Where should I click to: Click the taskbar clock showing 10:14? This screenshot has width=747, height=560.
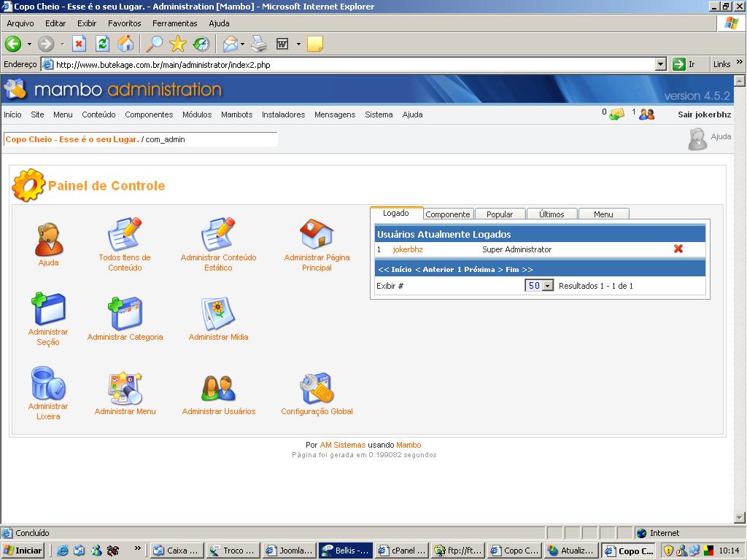pos(729,551)
